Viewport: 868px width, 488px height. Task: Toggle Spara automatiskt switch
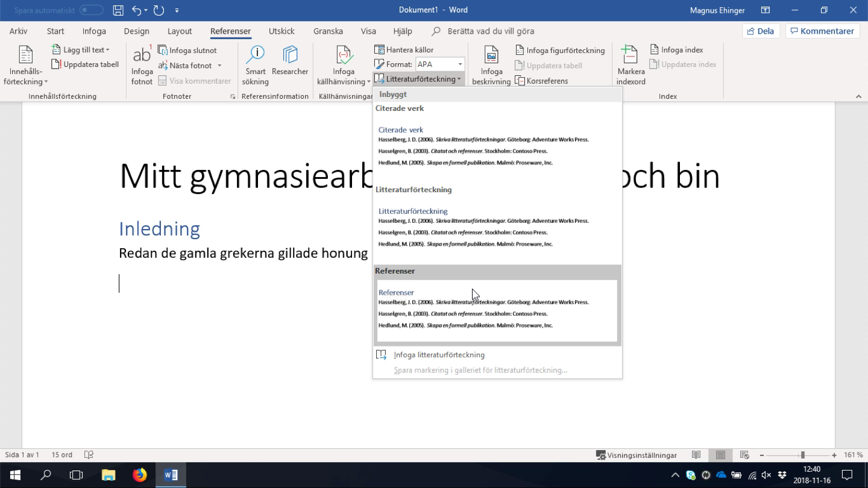92,10
